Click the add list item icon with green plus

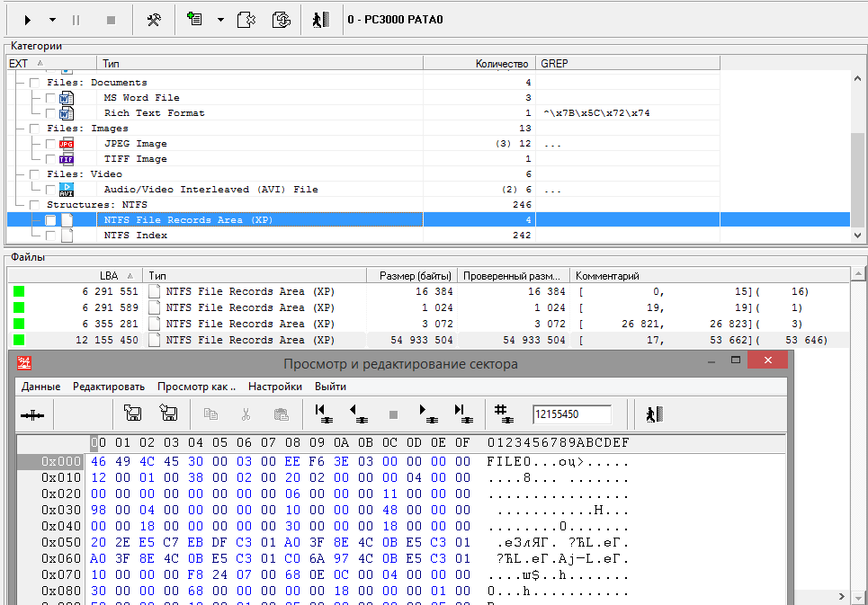pyautogui.click(x=195, y=19)
